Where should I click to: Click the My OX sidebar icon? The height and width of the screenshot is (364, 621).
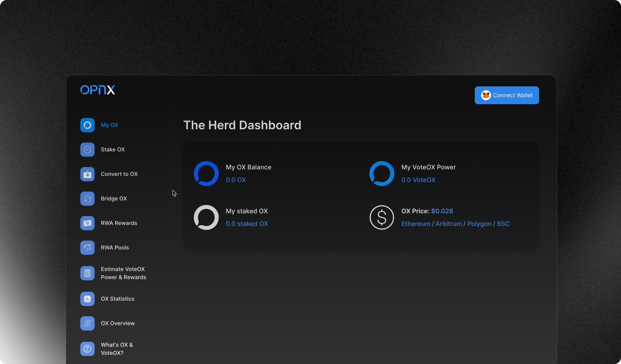click(87, 125)
